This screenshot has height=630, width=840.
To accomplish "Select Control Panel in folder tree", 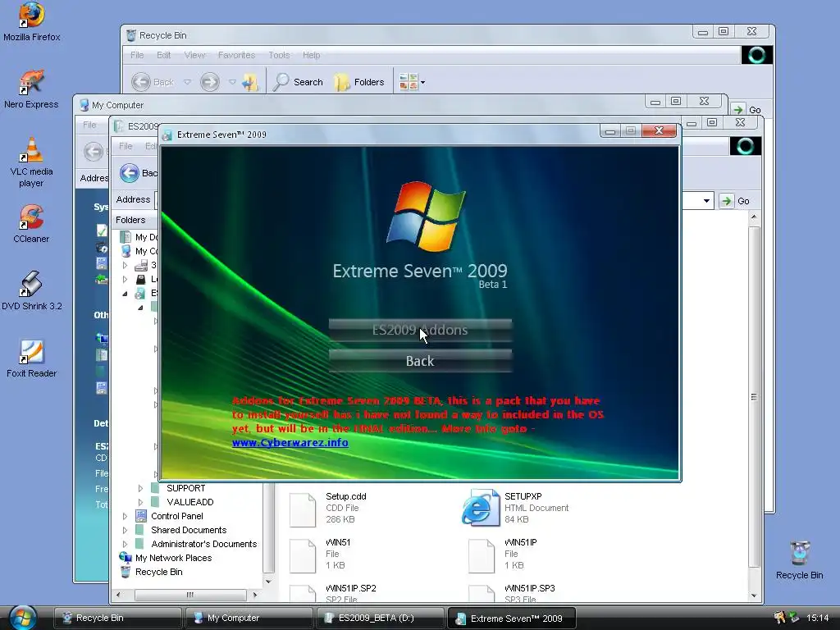I will (177, 516).
